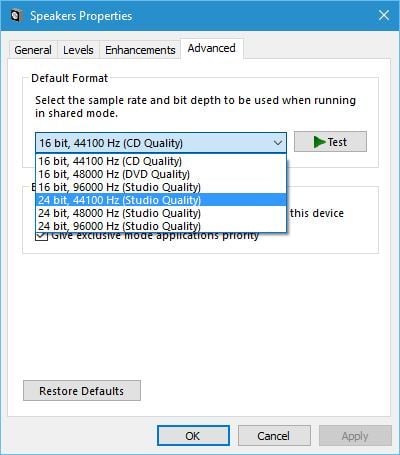
Task: Click the Test button
Action: coord(330,142)
